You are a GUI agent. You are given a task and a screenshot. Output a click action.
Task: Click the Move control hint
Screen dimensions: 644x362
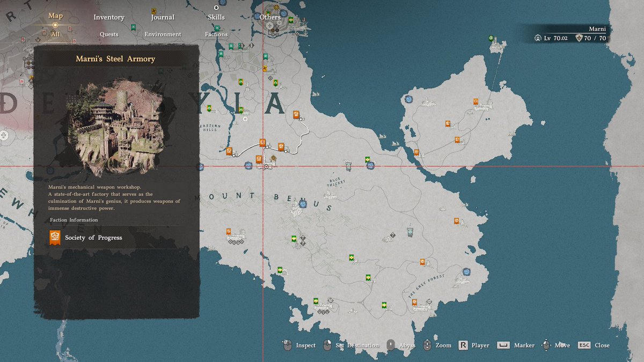click(555, 345)
